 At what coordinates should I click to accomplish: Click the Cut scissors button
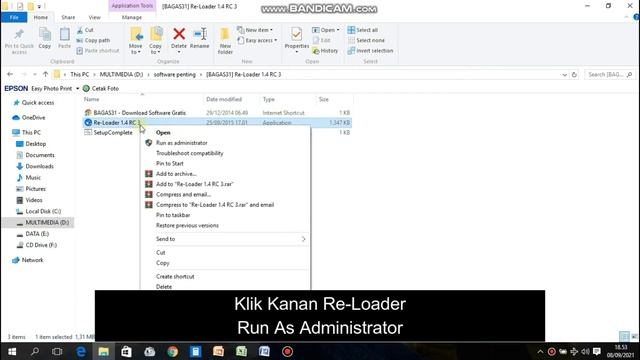click(x=85, y=30)
